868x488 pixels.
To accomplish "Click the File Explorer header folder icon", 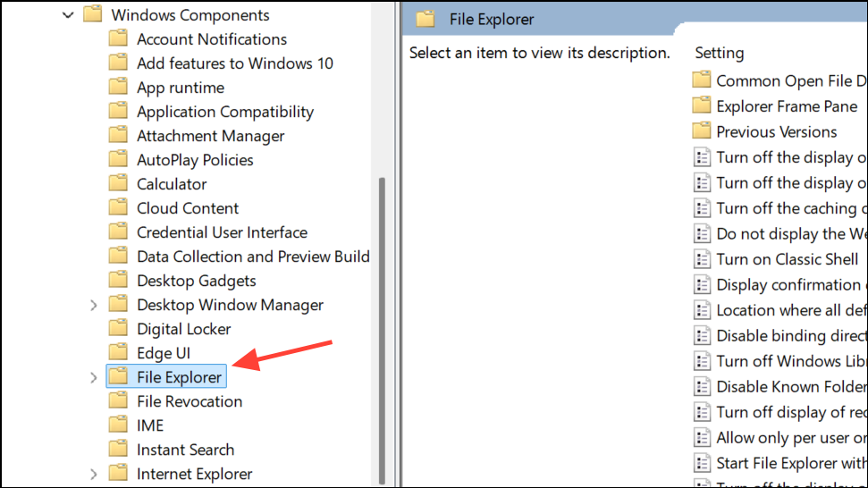I will point(426,19).
